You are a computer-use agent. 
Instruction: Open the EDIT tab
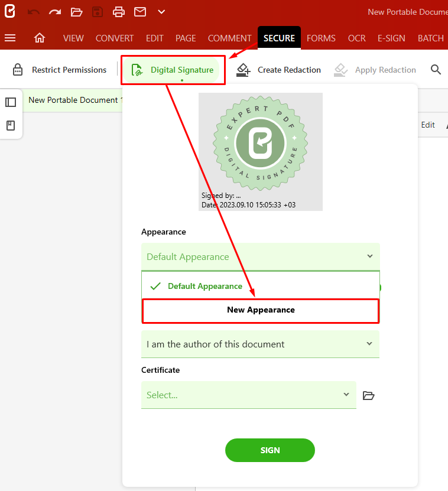[155, 38]
